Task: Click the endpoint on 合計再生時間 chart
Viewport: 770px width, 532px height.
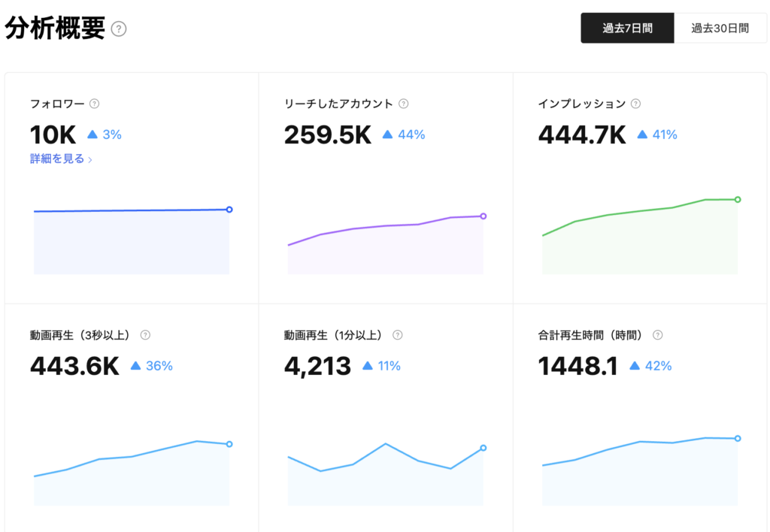Action: 738,438
